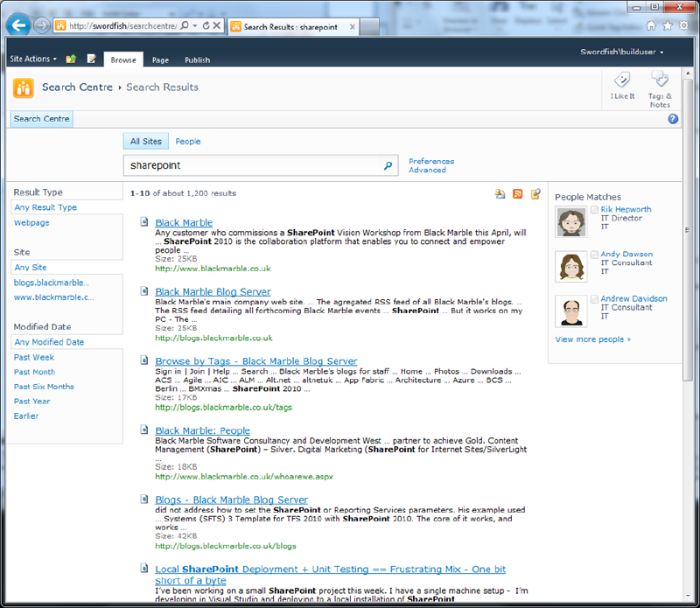This screenshot has width=700, height=608.
Task: Open the Advanced search link
Action: tap(427, 170)
